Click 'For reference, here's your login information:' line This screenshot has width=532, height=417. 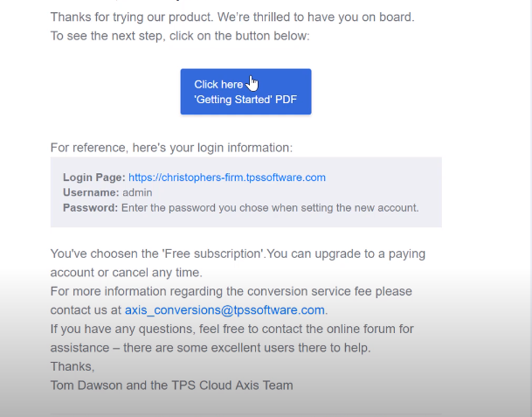171,148
